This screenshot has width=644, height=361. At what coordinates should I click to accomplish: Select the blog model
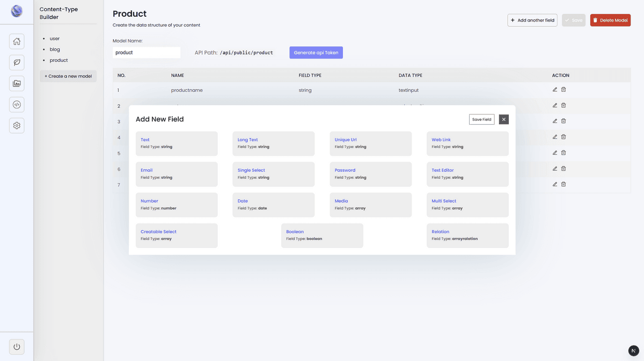pos(55,49)
